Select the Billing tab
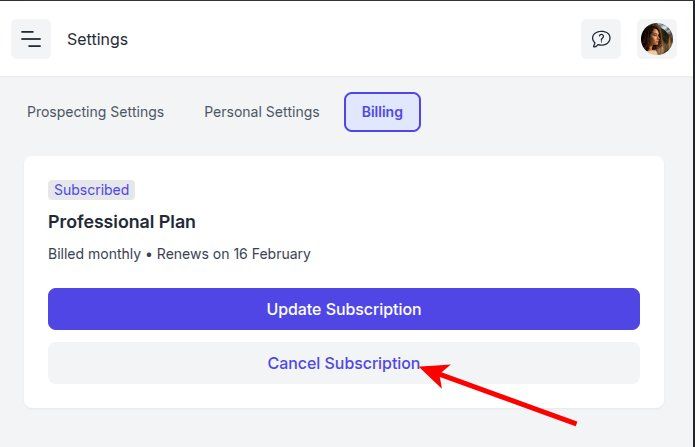The width and height of the screenshot is (695, 447). click(382, 112)
